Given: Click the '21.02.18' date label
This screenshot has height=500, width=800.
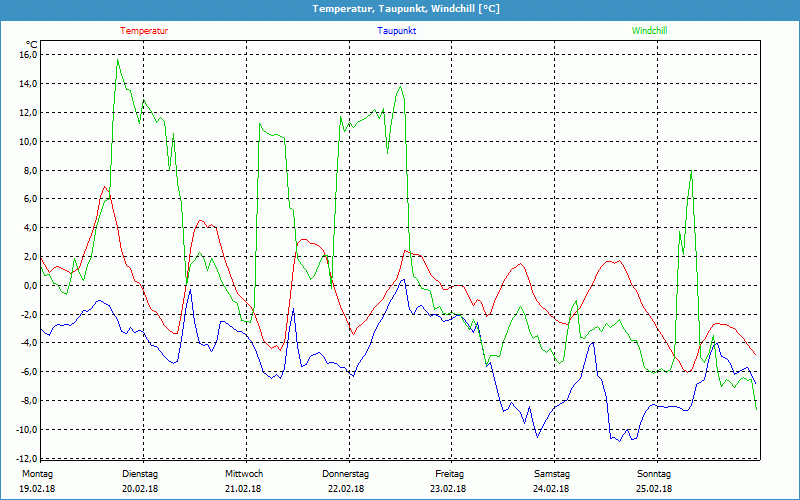Looking at the screenshot, I should pyautogui.click(x=243, y=489).
